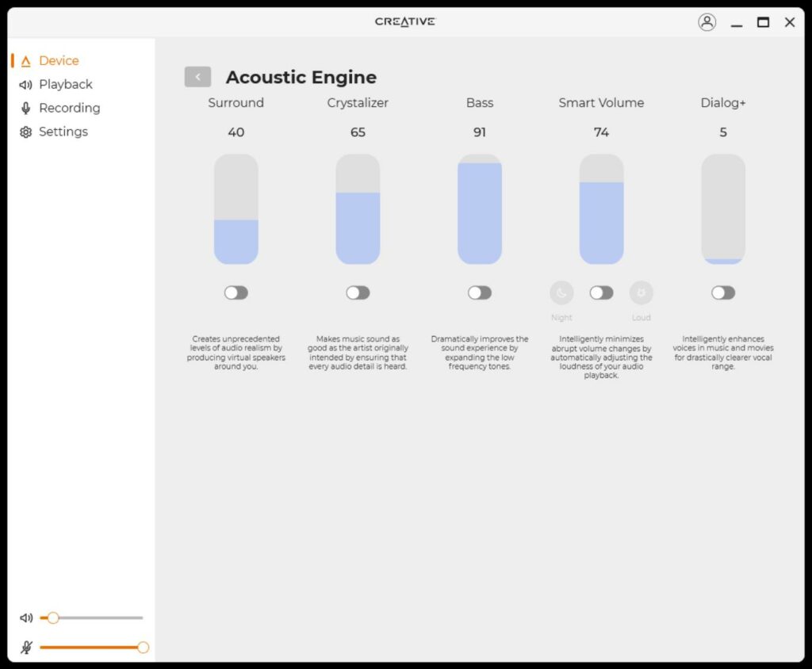Screen dimensions: 812x669
Task: Turn on the Crystalizer toggle
Action: 358,293
